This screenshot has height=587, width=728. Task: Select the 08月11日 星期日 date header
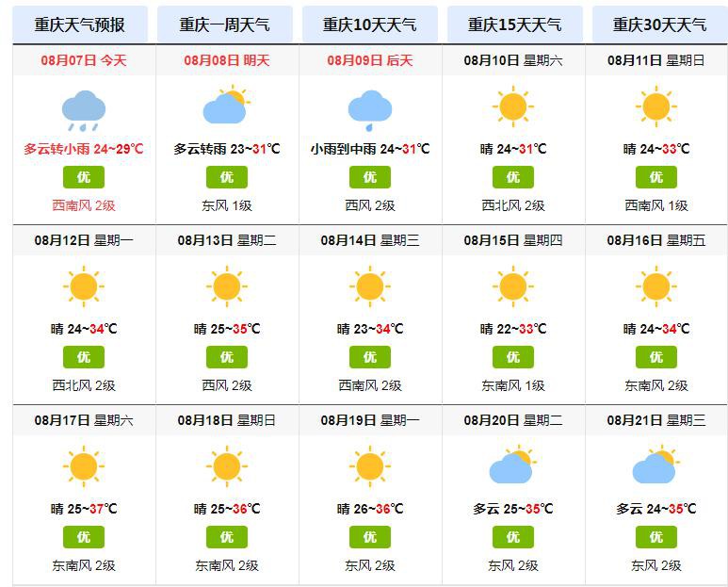[656, 60]
